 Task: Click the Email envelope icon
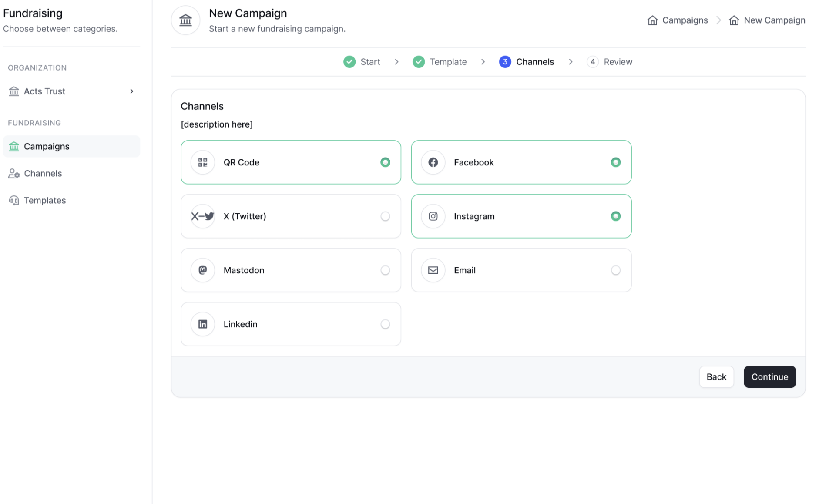[433, 270]
